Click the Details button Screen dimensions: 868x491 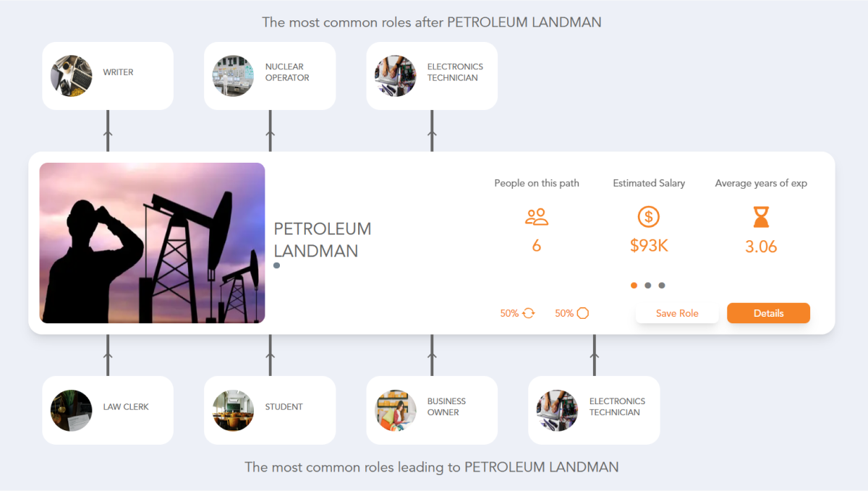[x=768, y=312]
